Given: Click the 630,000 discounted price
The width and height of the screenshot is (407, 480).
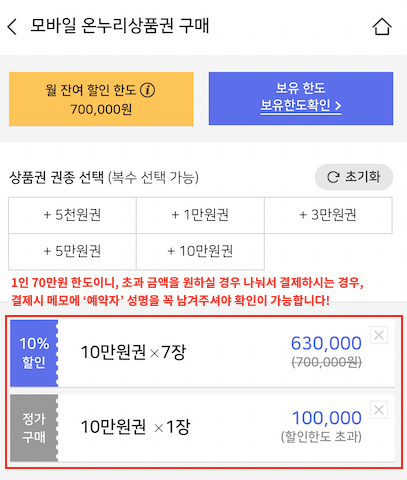Looking at the screenshot, I should 326,343.
